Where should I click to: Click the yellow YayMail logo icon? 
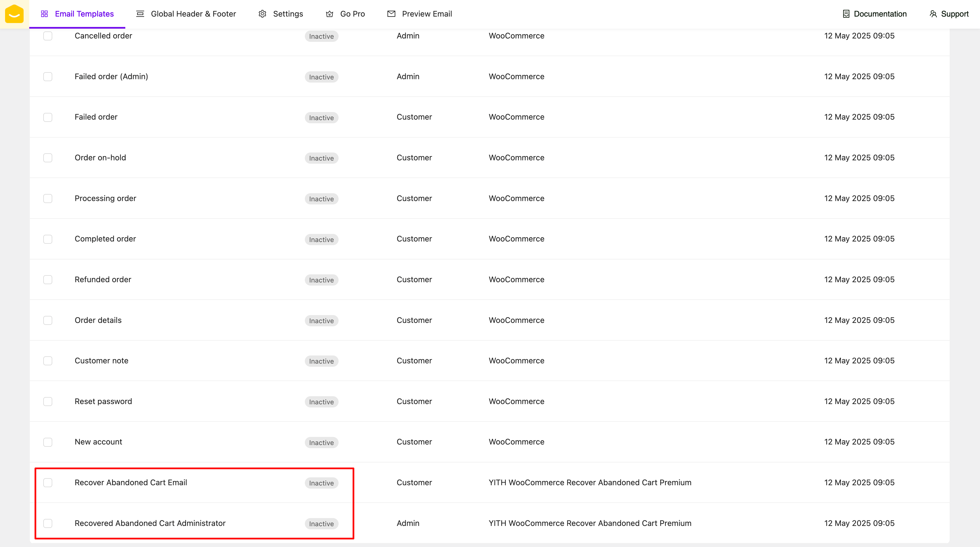[14, 14]
